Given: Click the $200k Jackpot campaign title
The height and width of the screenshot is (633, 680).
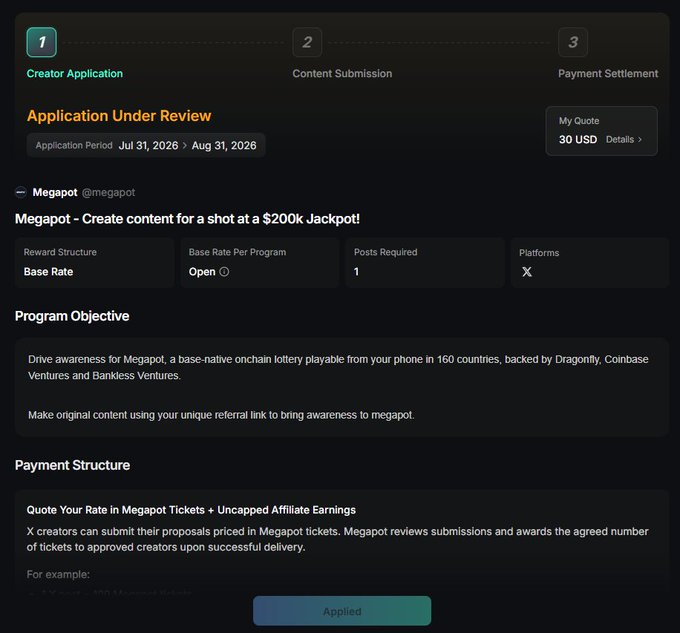Looking at the screenshot, I should 187,219.
